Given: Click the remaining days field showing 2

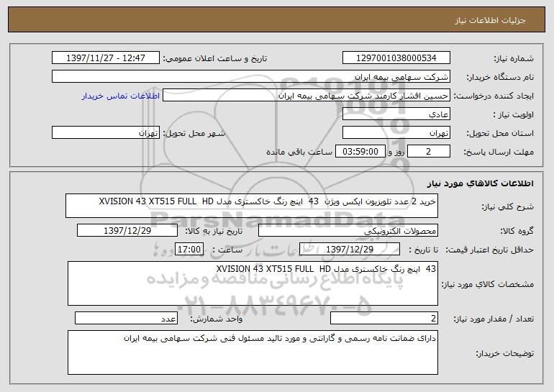Looking at the screenshot, I should [429, 152].
